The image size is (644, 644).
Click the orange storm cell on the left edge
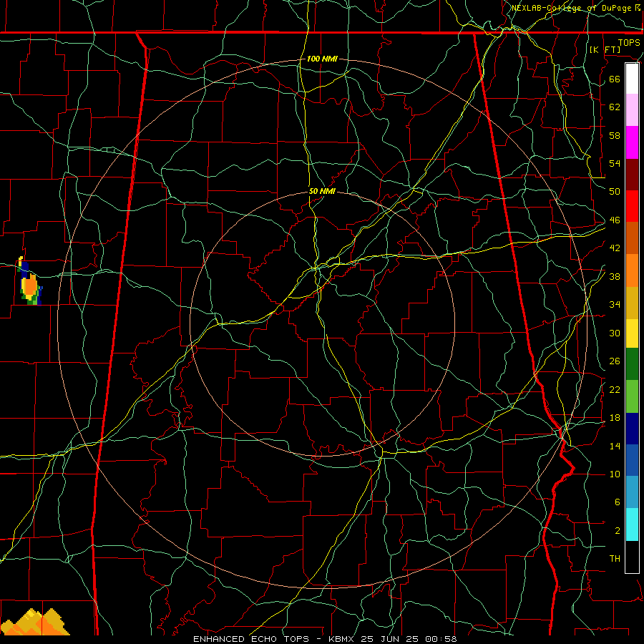29,286
